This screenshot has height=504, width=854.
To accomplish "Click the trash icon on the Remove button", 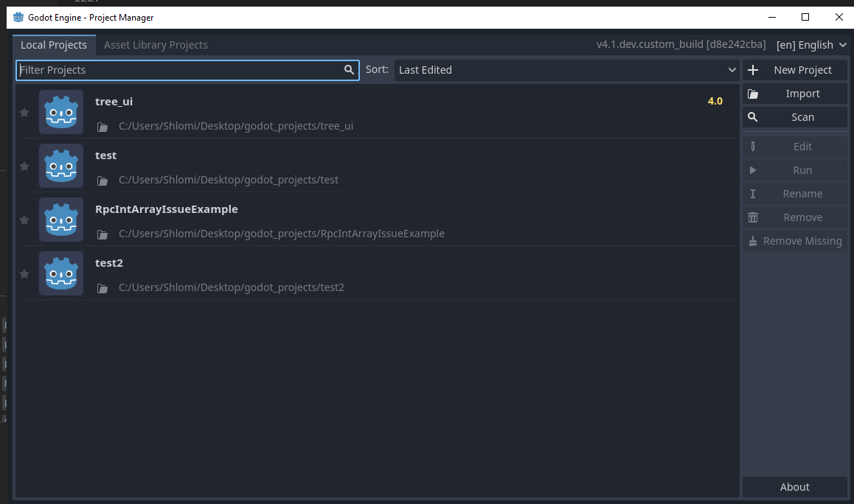I will (753, 217).
